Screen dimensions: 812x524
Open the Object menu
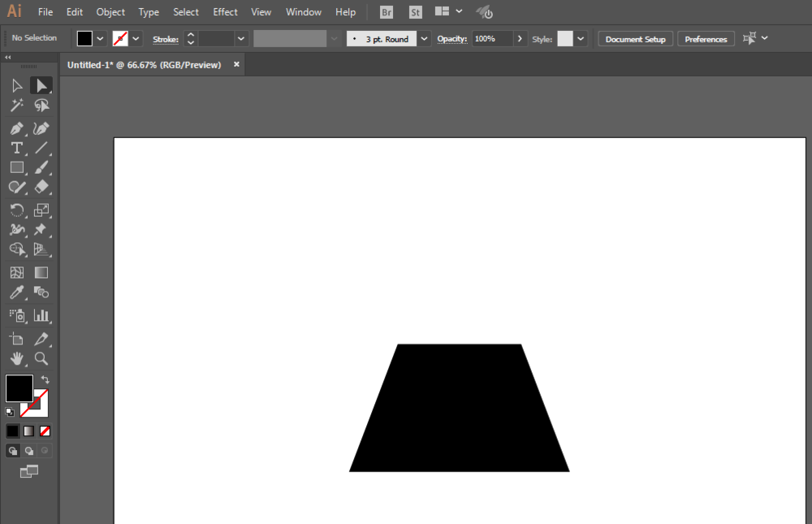click(x=110, y=12)
